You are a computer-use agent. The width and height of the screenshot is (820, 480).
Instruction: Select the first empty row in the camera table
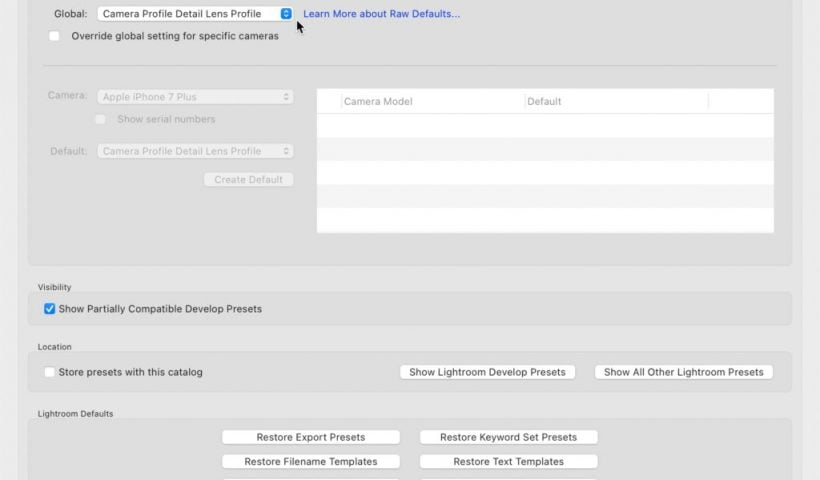pyautogui.click(x=545, y=125)
